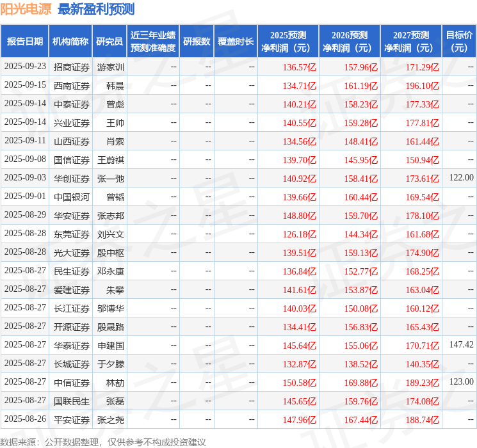
Task: Click the 2027预测净利润 column header
Action: [411, 42]
